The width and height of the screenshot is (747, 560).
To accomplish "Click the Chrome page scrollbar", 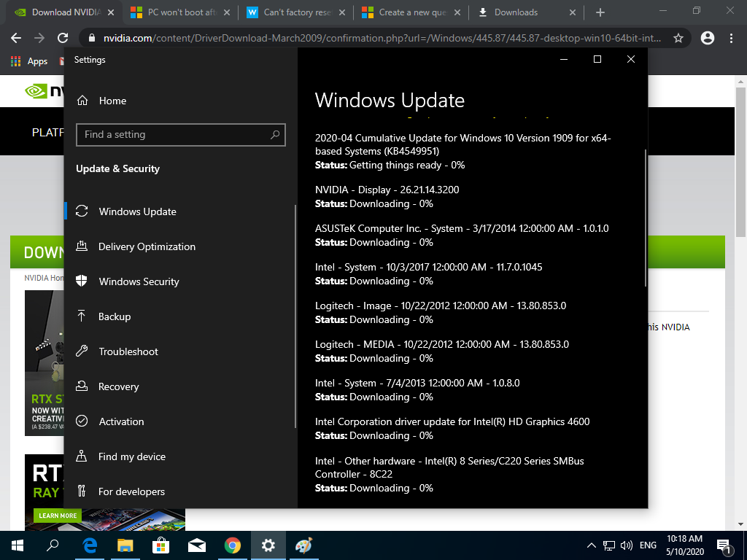I will coord(740,162).
